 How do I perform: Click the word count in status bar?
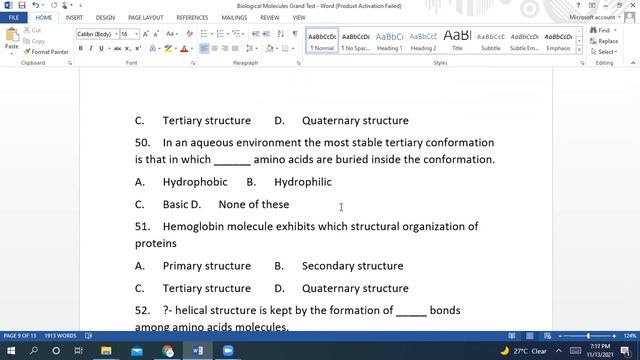click(60, 336)
